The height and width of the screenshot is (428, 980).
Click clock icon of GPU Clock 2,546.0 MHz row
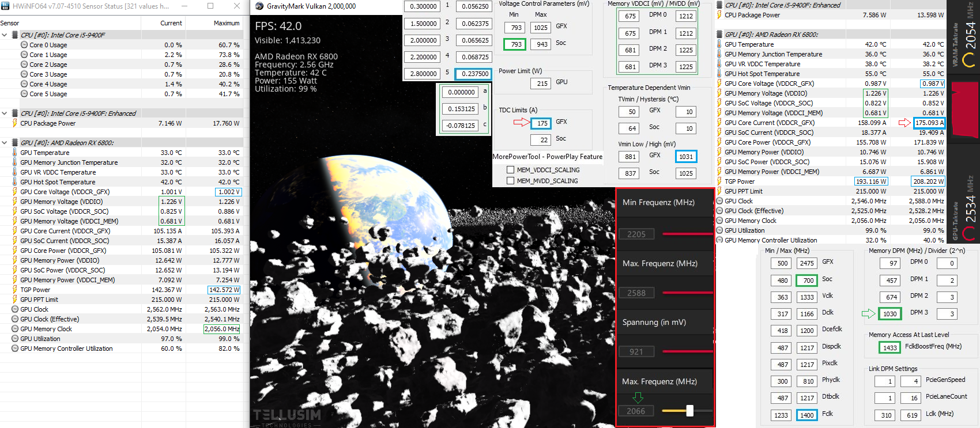pos(719,201)
